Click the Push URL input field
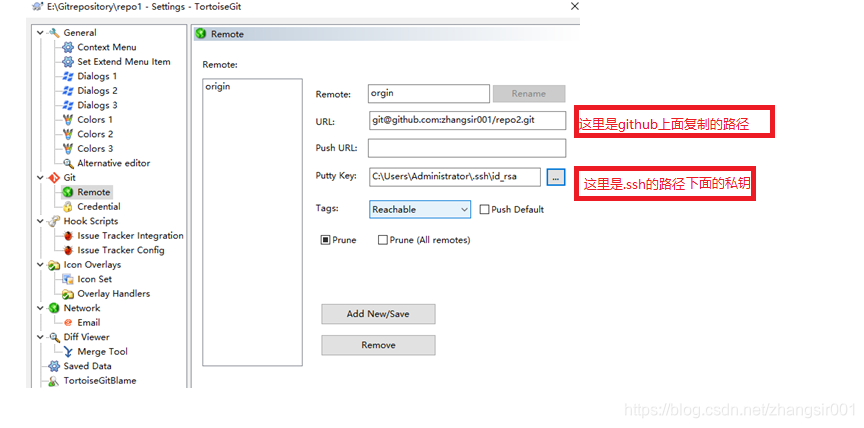Viewport: 864px width, 428px height. click(467, 148)
